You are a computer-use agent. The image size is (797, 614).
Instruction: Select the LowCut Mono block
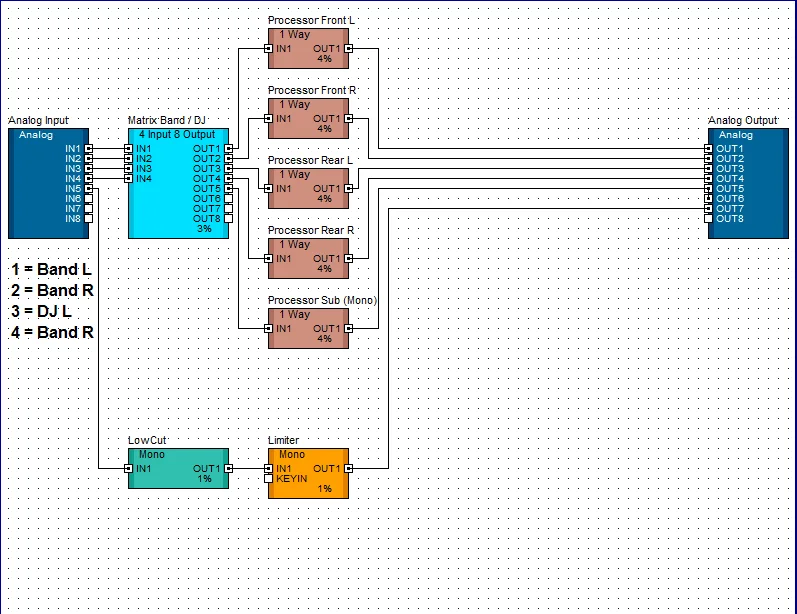pos(178,469)
